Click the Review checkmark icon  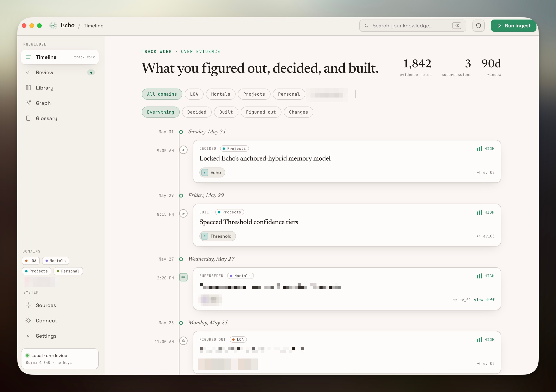coord(28,72)
